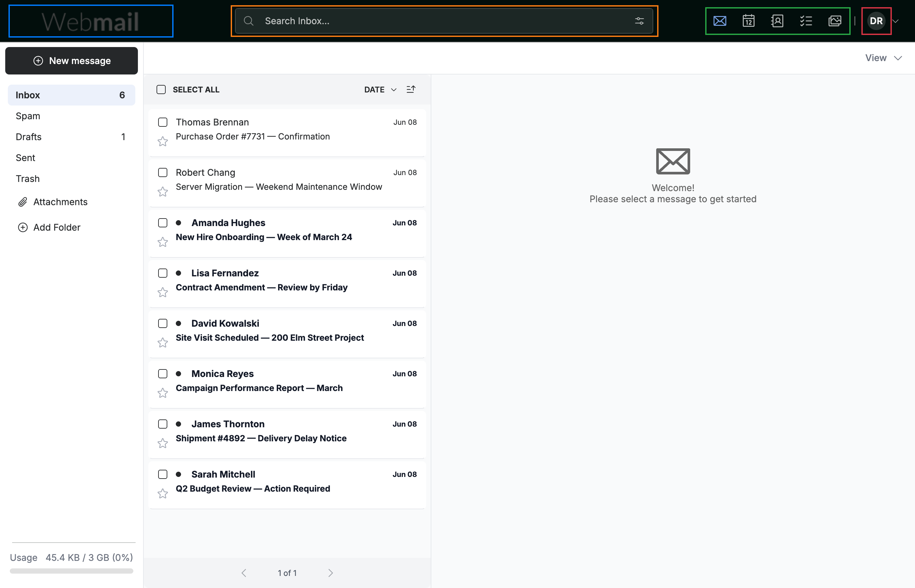This screenshot has height=588, width=915.
Task: Check the Robert Chang message checkbox
Action: pos(163,172)
